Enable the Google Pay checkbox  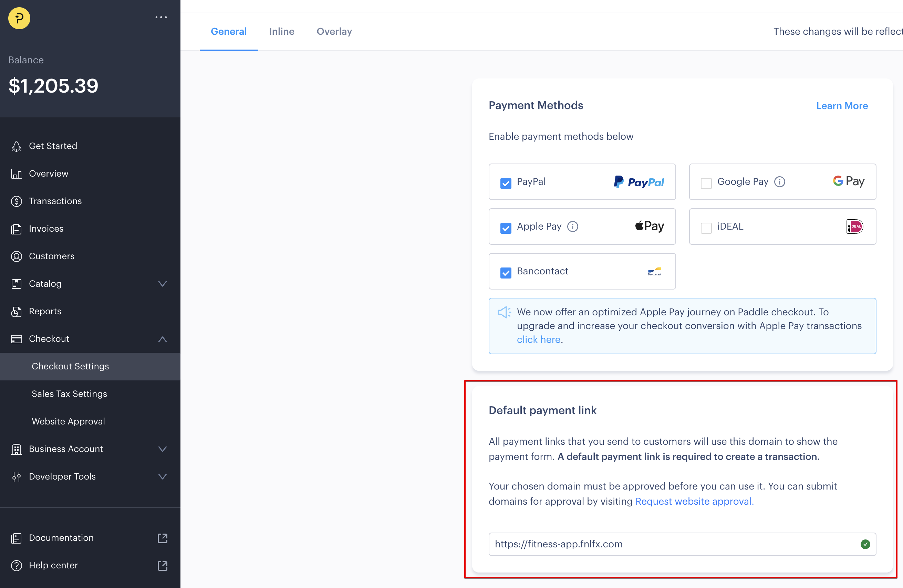[x=706, y=183]
